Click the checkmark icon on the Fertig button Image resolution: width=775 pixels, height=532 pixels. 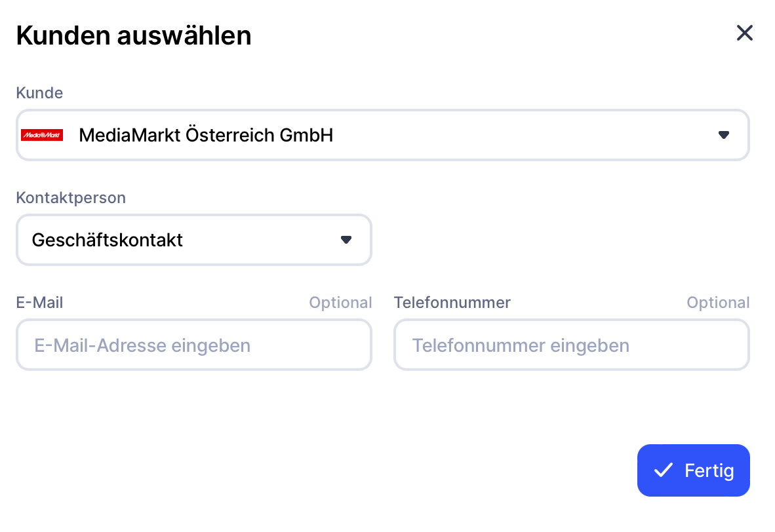[x=663, y=470]
